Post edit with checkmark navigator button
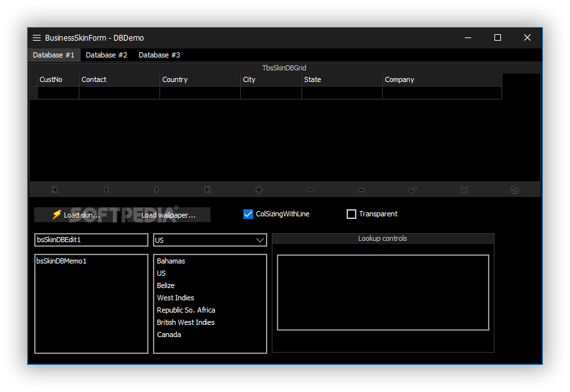570x392 pixels. tap(412, 189)
